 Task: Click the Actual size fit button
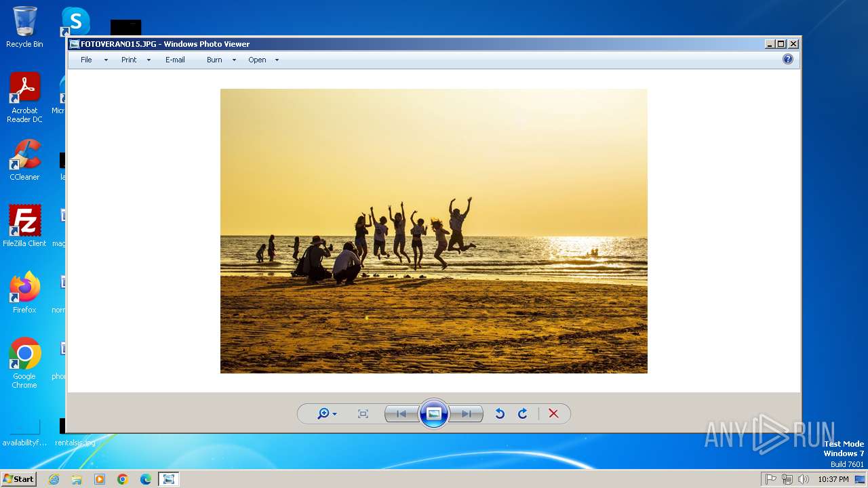pos(363,413)
